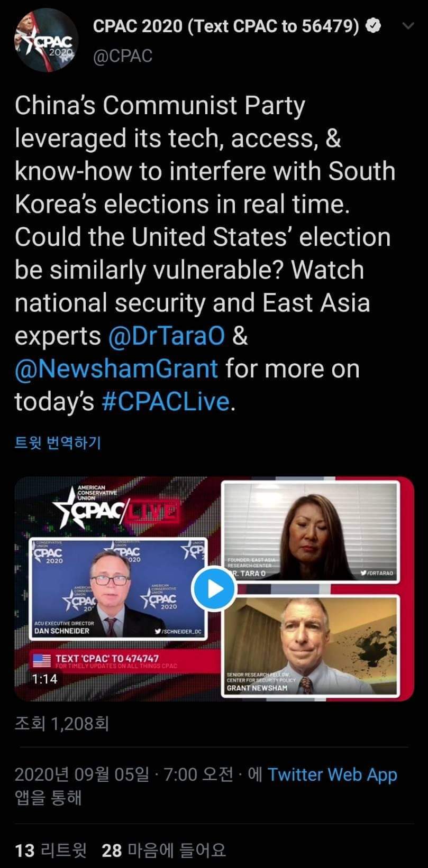Expand the tweet options chevron
Viewport: 428px width, 868px height.
tap(409, 25)
